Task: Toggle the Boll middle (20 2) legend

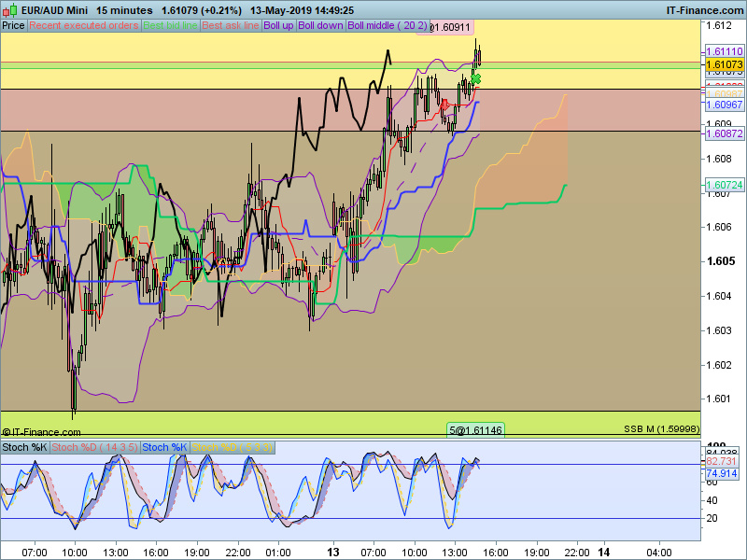Action: click(x=388, y=26)
